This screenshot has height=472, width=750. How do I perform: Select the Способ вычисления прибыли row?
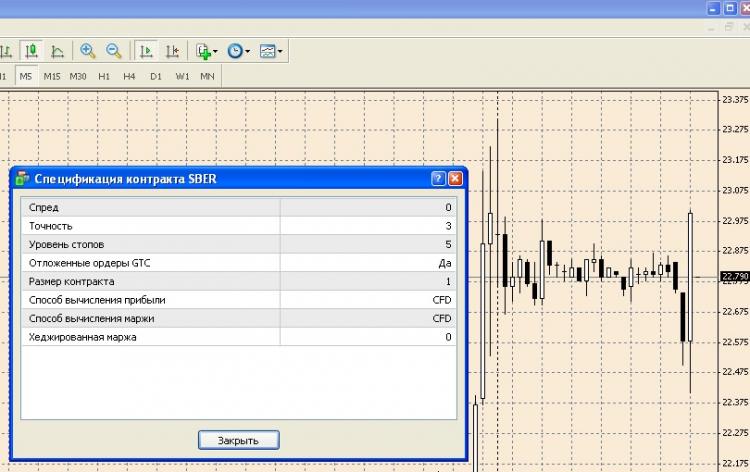click(x=239, y=300)
